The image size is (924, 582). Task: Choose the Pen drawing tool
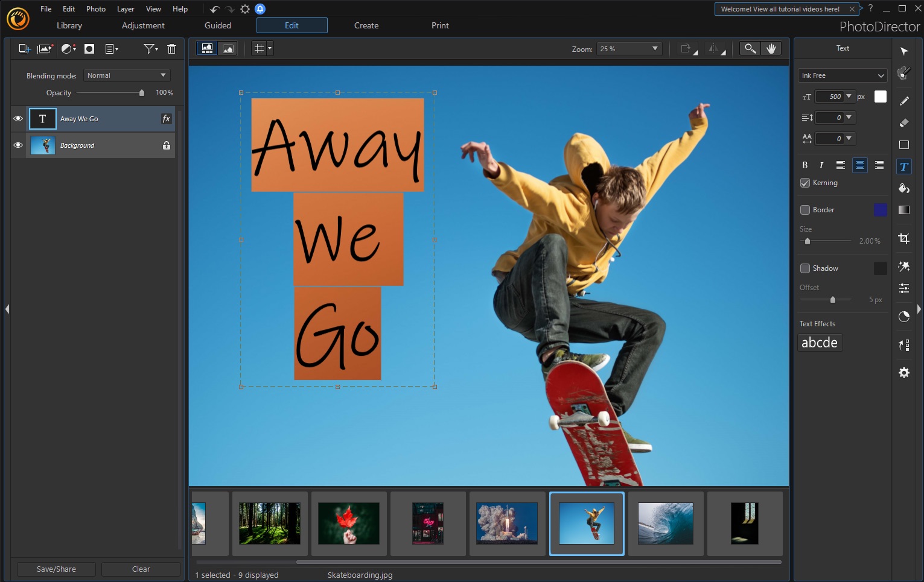[903, 101]
